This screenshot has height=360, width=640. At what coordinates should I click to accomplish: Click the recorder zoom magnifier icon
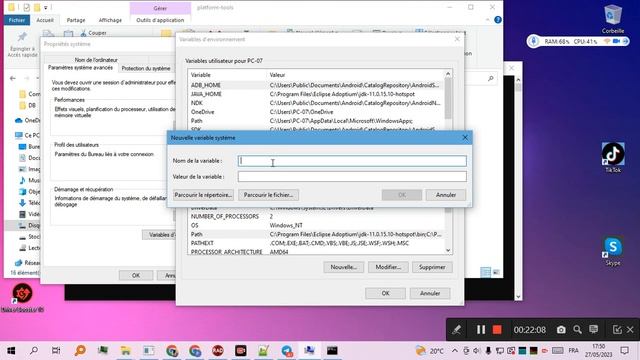click(577, 329)
